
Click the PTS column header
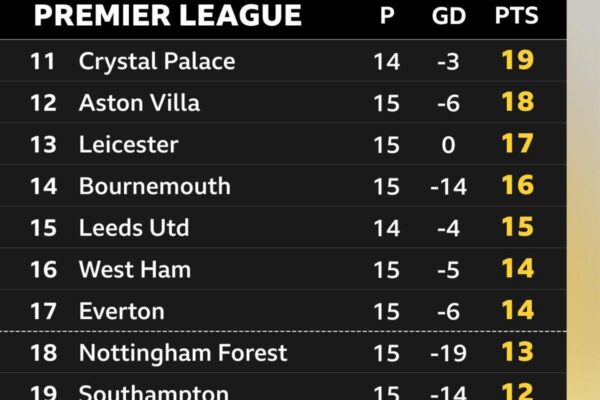[x=517, y=15]
